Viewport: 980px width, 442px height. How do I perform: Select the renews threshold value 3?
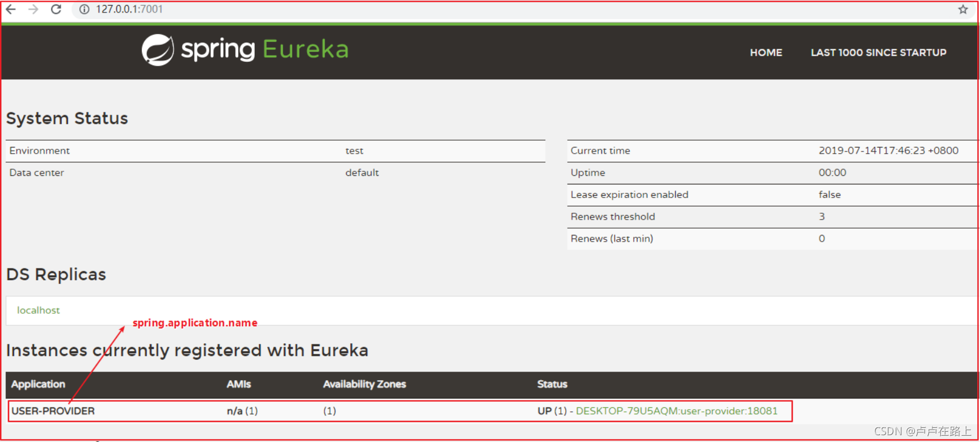822,217
